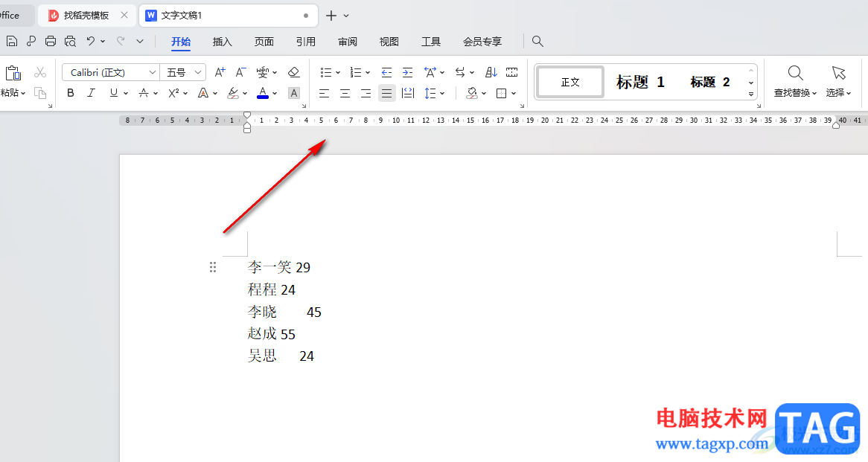This screenshot has height=462, width=868.
Task: Click the paragraph shading paint bucket icon
Action: tap(472, 94)
